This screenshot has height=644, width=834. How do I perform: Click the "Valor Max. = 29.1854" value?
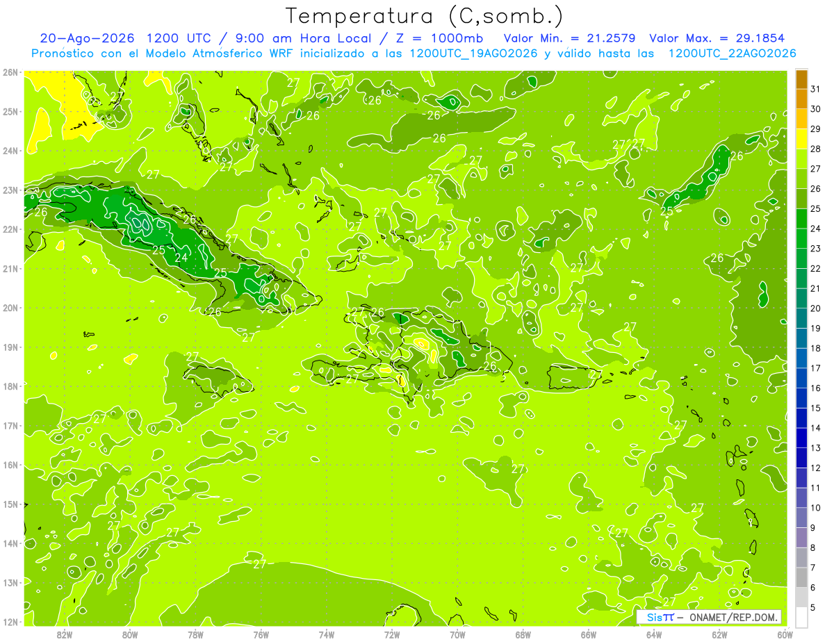[717, 38]
